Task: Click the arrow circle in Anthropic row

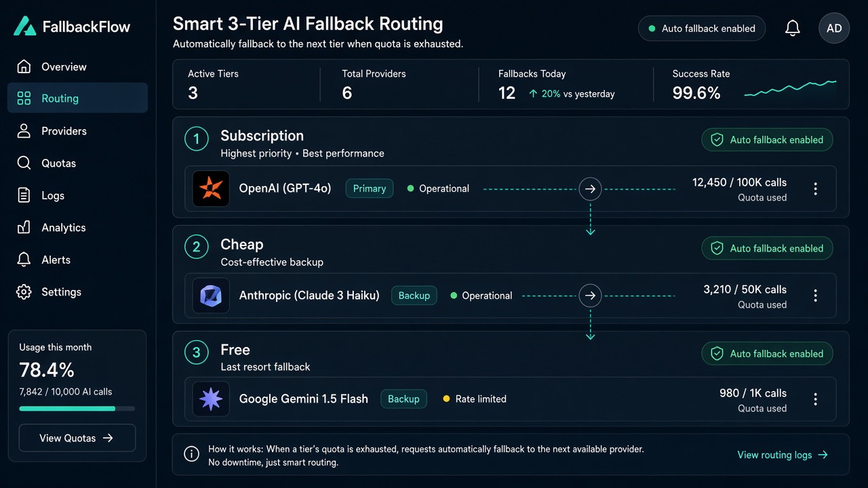Action: (x=590, y=296)
